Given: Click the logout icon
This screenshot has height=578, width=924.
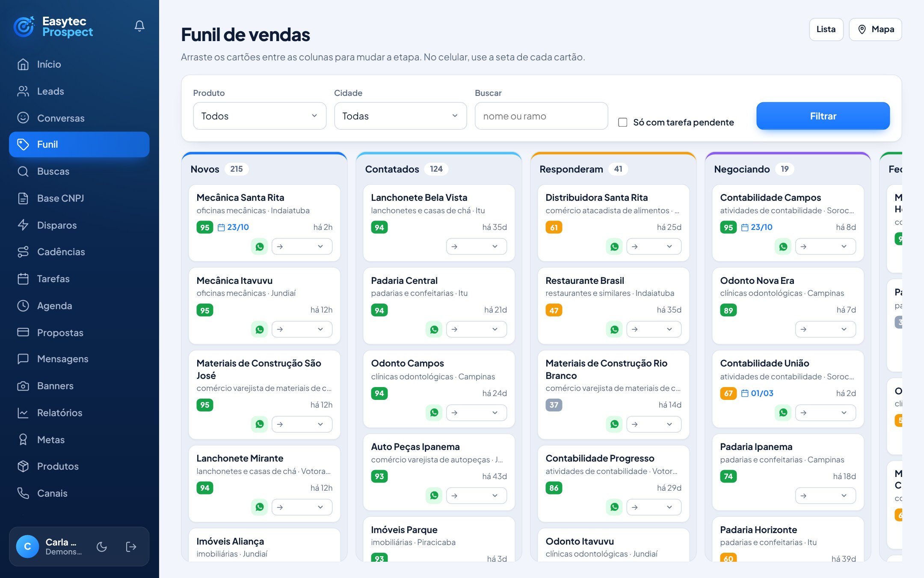Looking at the screenshot, I should point(131,547).
